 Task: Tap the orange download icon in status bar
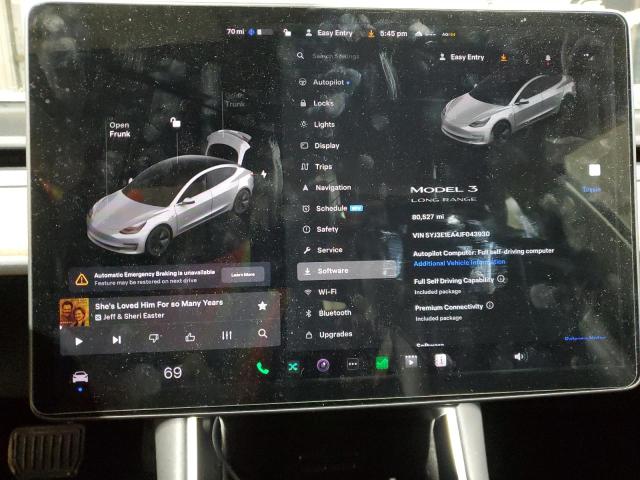pos(371,34)
